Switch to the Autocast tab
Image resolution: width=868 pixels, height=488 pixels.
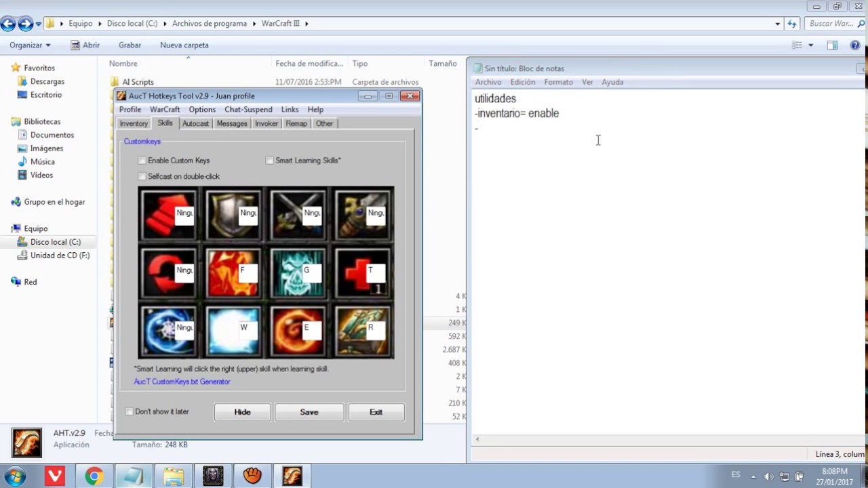[x=195, y=123]
